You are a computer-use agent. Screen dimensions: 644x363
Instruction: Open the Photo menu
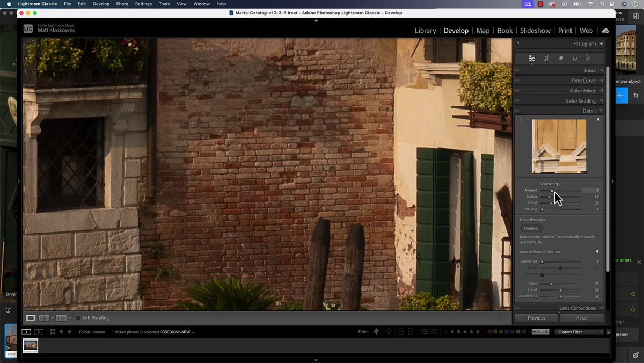pos(122,4)
